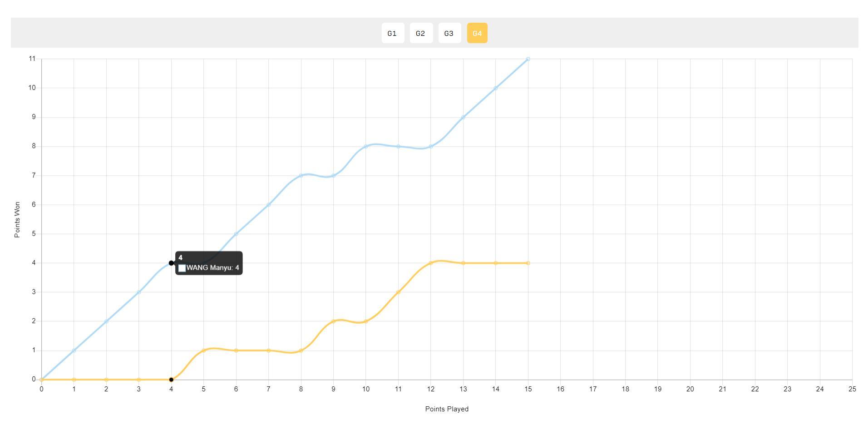Click the yellow data point at 9 points played
Viewport: 868px width, 425px height.
[x=334, y=321]
